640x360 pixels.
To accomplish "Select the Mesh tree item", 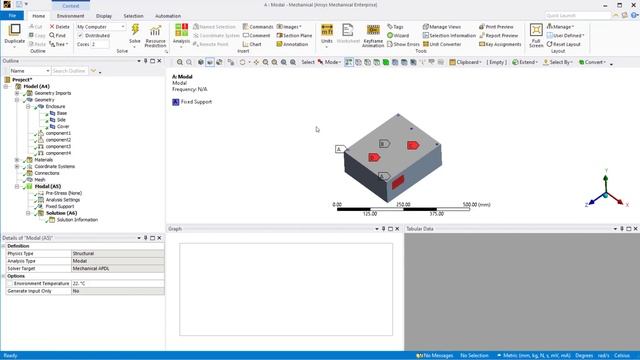I will pyautogui.click(x=40, y=180).
